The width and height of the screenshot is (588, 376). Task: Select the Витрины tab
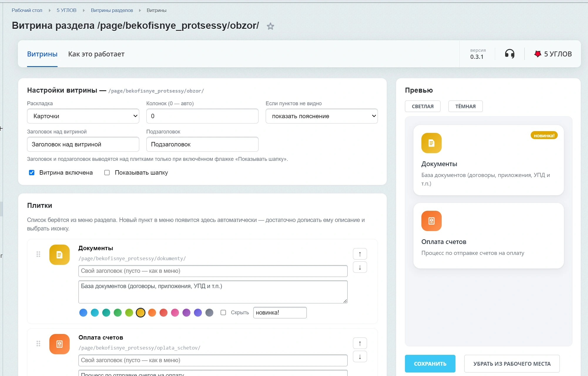(x=42, y=54)
